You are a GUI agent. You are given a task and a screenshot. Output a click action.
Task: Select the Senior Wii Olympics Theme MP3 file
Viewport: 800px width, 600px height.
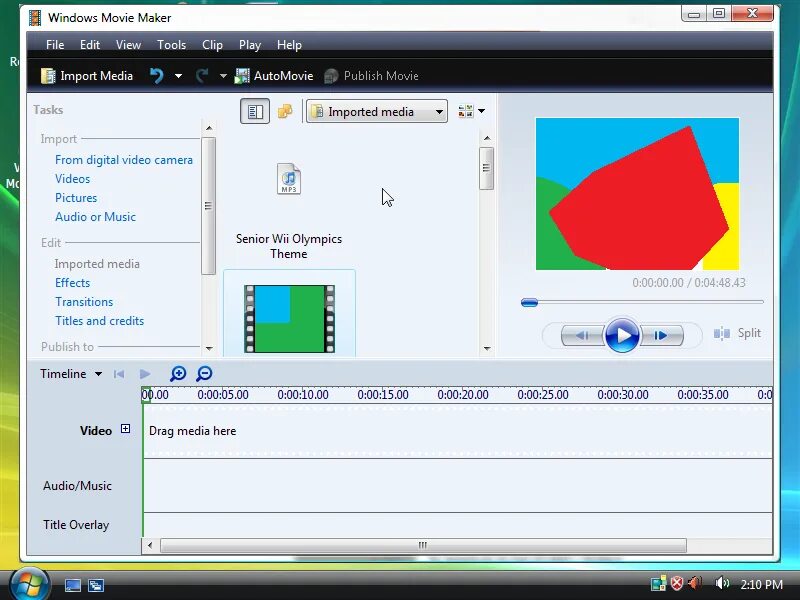click(289, 210)
